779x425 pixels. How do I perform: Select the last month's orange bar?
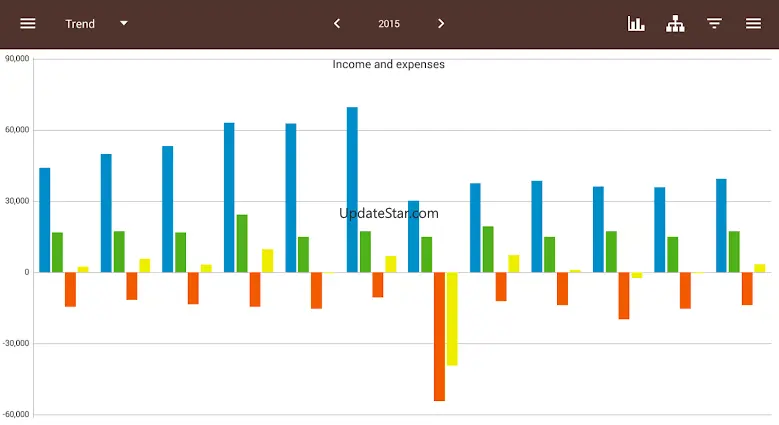pyautogui.click(x=747, y=288)
